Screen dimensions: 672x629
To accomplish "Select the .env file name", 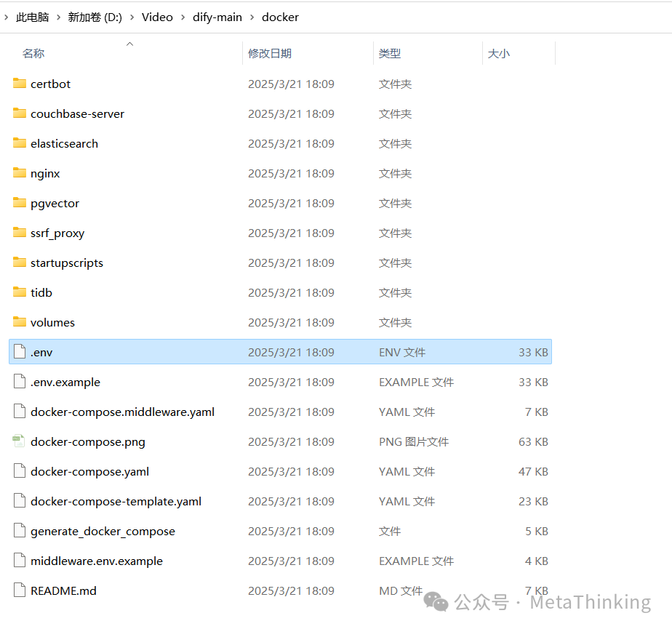I will 41,352.
